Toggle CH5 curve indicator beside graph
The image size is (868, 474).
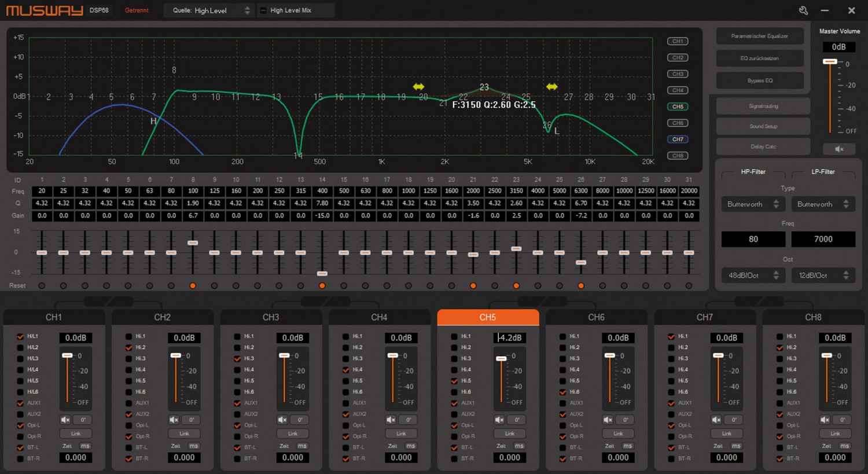tap(678, 106)
